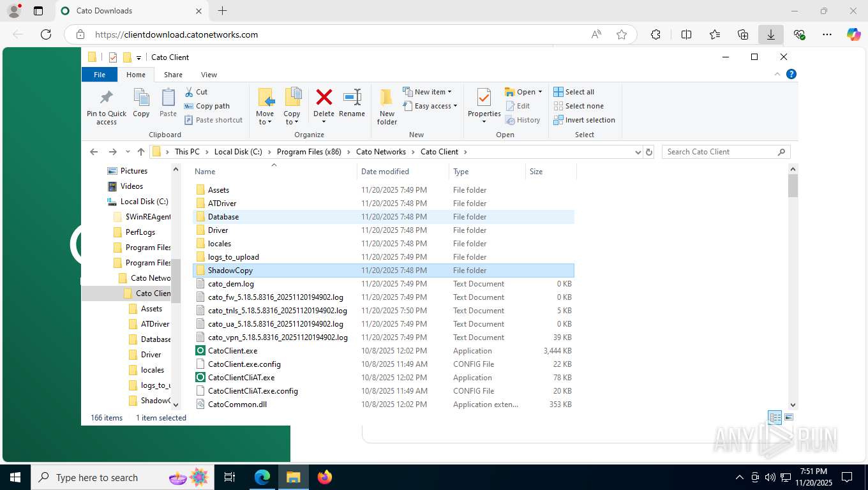Switch to large icons view
The image size is (868, 490).
789,418
